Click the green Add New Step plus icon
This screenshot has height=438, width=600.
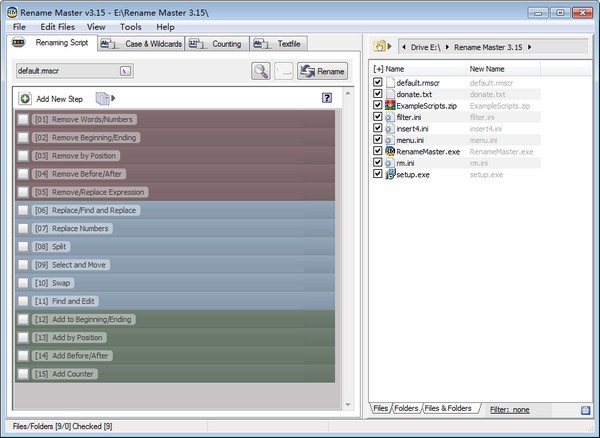(25, 98)
